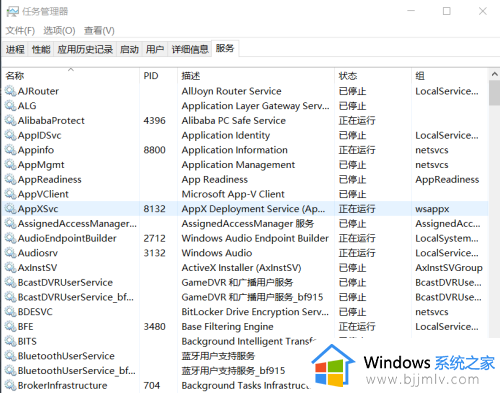Select the BDESVC service gear icon
The image size is (500, 393).
pyautogui.click(x=10, y=312)
